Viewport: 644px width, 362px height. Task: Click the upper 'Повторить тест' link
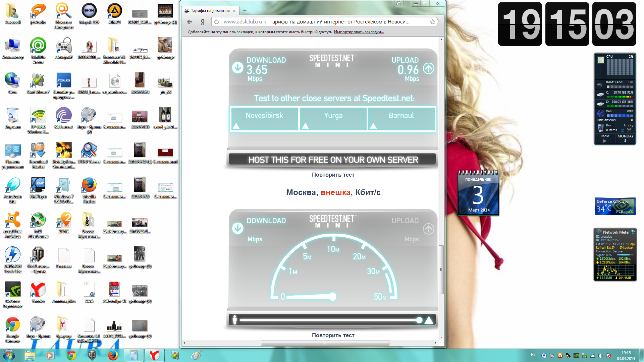333,175
